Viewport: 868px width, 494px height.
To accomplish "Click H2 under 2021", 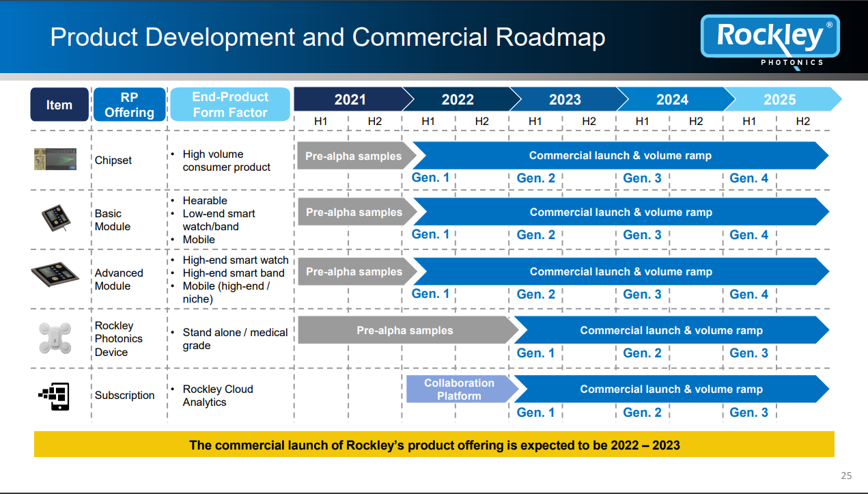I will click(375, 122).
